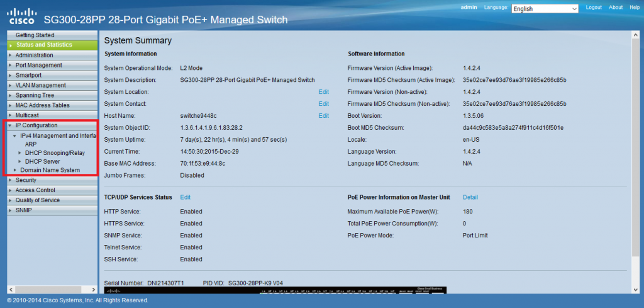Image resolution: width=644 pixels, height=308 pixels.
Task: Expand the Domain Name System arrow
Action: coord(15,170)
